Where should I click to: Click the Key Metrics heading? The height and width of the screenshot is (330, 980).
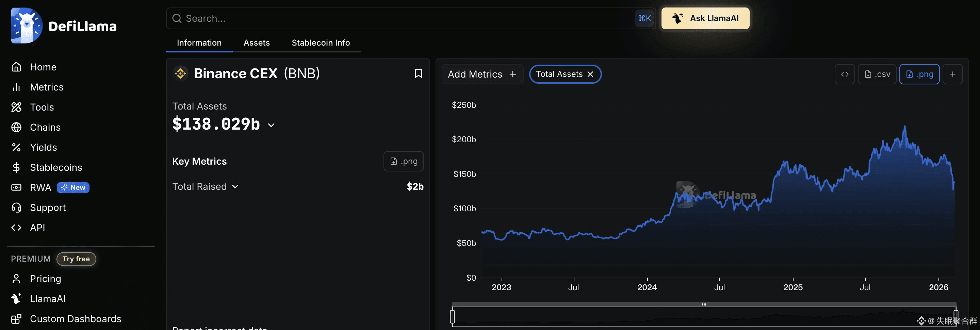[199, 161]
